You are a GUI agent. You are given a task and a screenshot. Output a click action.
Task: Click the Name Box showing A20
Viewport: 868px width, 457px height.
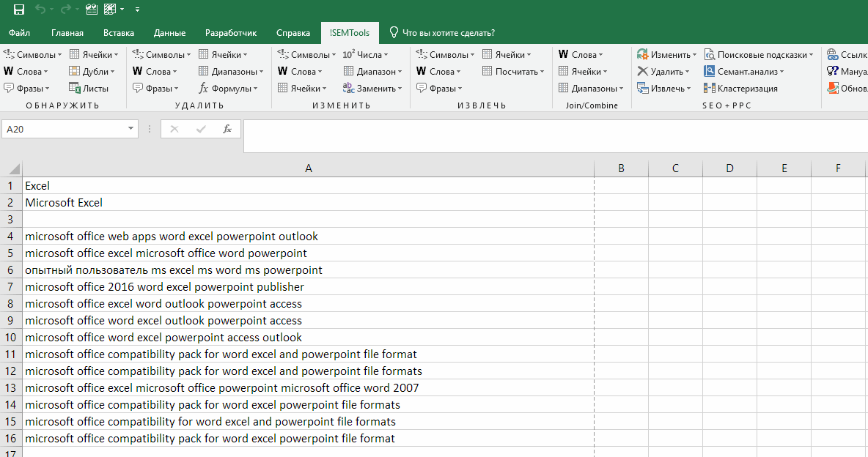[x=64, y=129]
